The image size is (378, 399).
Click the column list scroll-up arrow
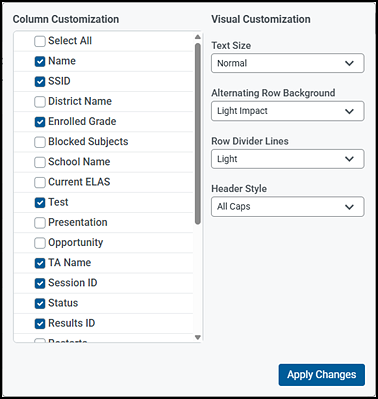(198, 37)
